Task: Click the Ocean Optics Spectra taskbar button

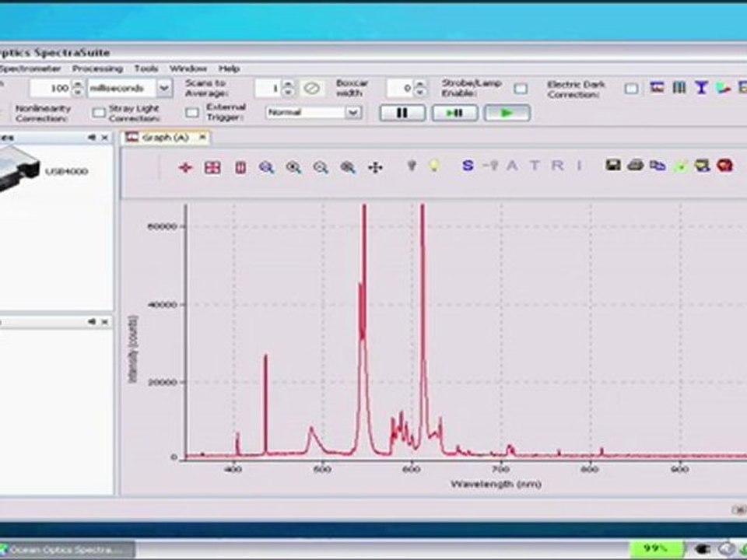Action: (x=67, y=550)
